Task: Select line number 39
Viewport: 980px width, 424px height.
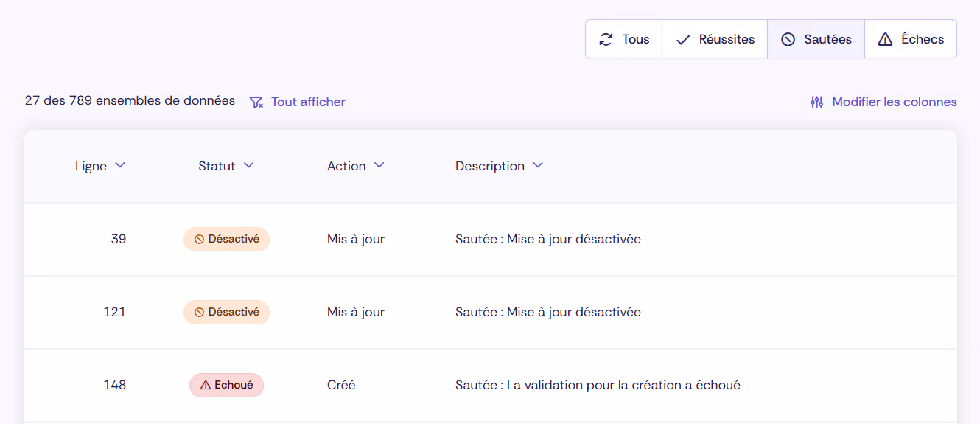Action: (119, 239)
